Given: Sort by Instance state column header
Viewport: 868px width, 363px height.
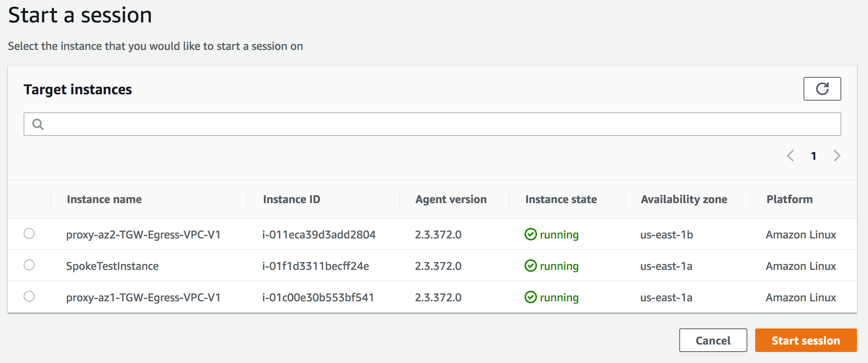Looking at the screenshot, I should 561,200.
